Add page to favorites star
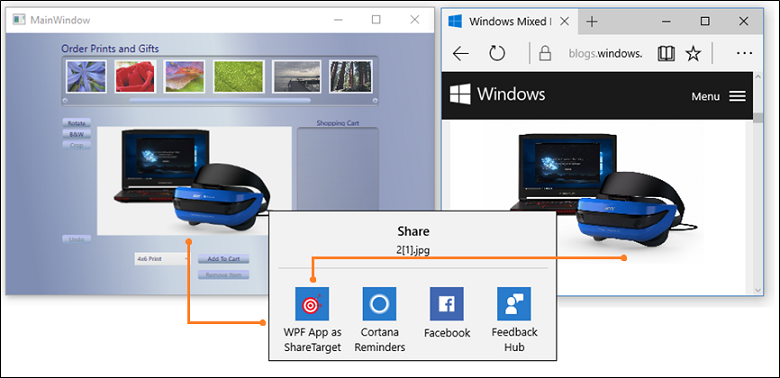 pyautogui.click(x=693, y=53)
